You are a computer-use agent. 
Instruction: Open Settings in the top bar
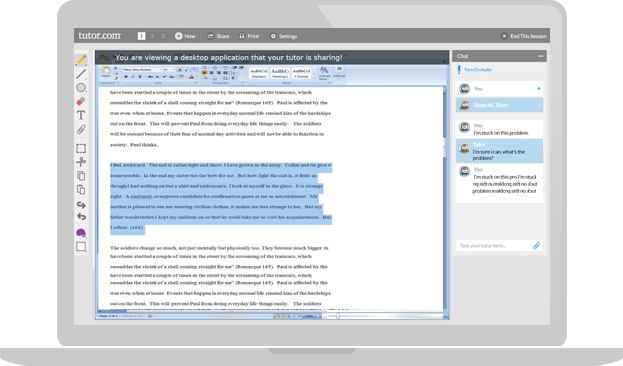point(283,36)
